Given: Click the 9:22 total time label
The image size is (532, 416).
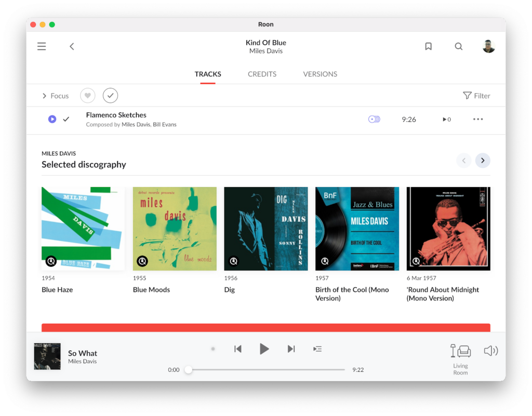Looking at the screenshot, I should click(x=358, y=370).
